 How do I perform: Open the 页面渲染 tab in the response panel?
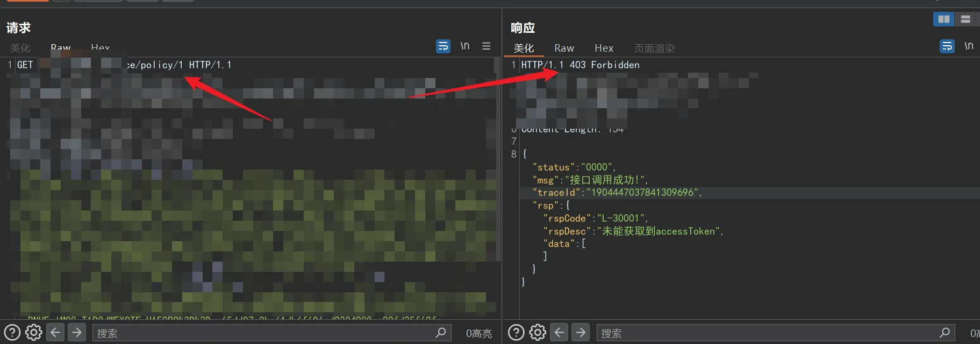pyautogui.click(x=654, y=48)
